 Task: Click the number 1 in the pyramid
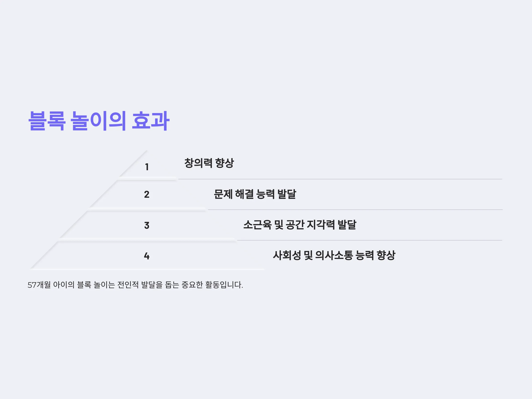pos(147,167)
